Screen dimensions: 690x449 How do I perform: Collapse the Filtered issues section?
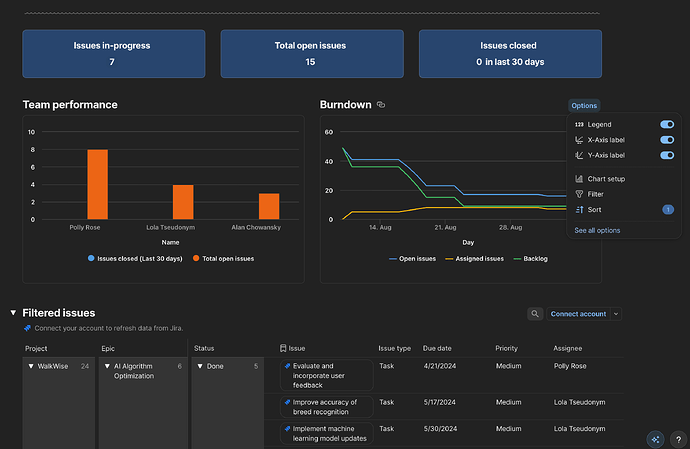click(x=13, y=314)
